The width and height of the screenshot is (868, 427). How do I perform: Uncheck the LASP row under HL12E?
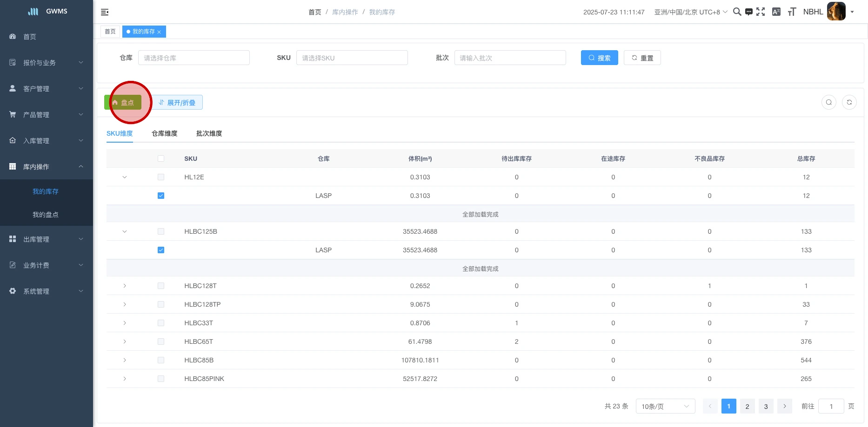161,196
